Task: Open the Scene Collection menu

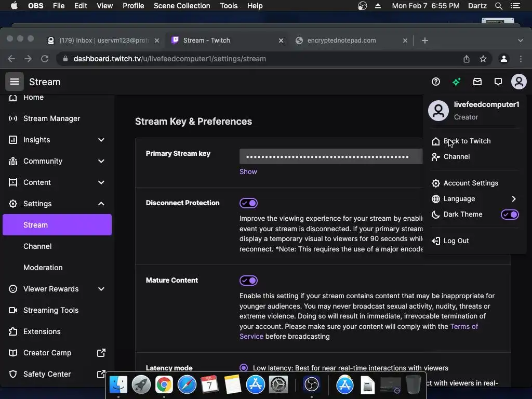Action: 182,6
